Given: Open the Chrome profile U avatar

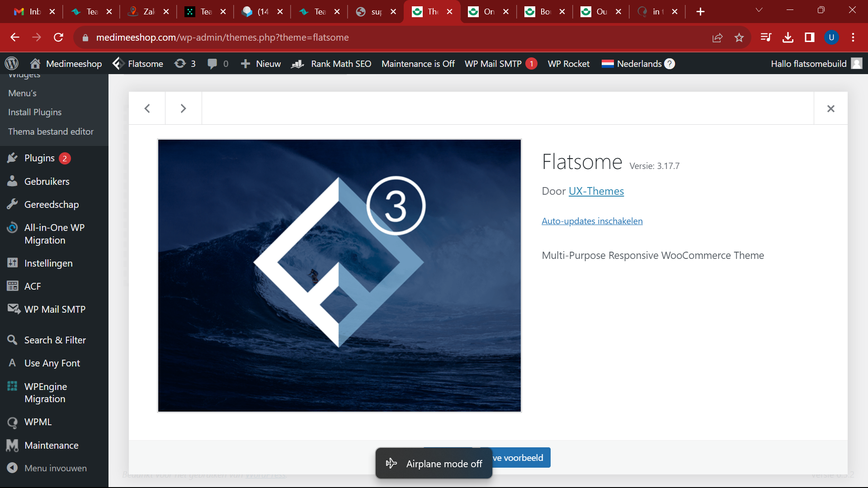Looking at the screenshot, I should 831,38.
